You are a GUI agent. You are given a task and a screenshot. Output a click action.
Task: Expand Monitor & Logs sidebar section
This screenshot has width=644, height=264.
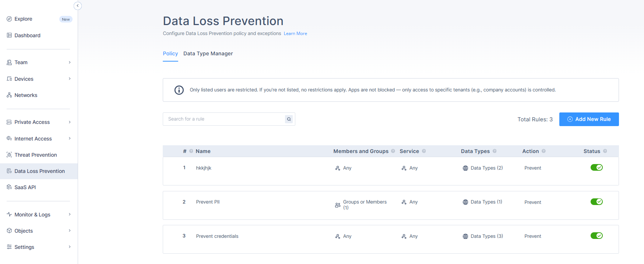[70, 215]
